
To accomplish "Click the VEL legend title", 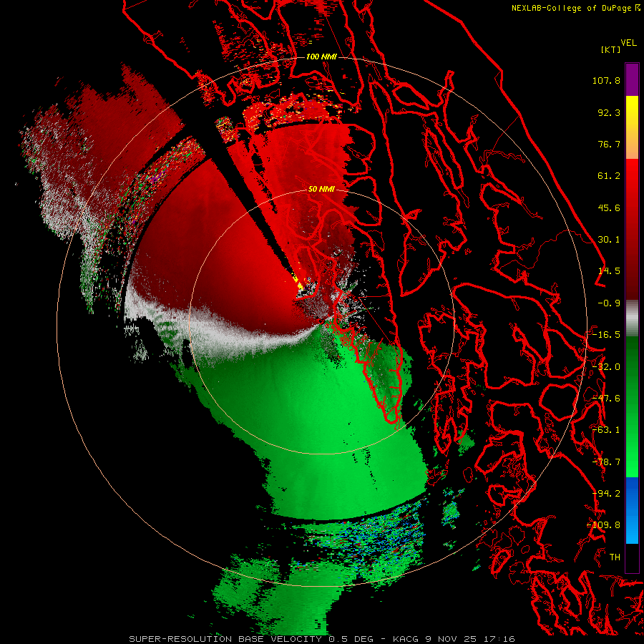I will (629, 43).
